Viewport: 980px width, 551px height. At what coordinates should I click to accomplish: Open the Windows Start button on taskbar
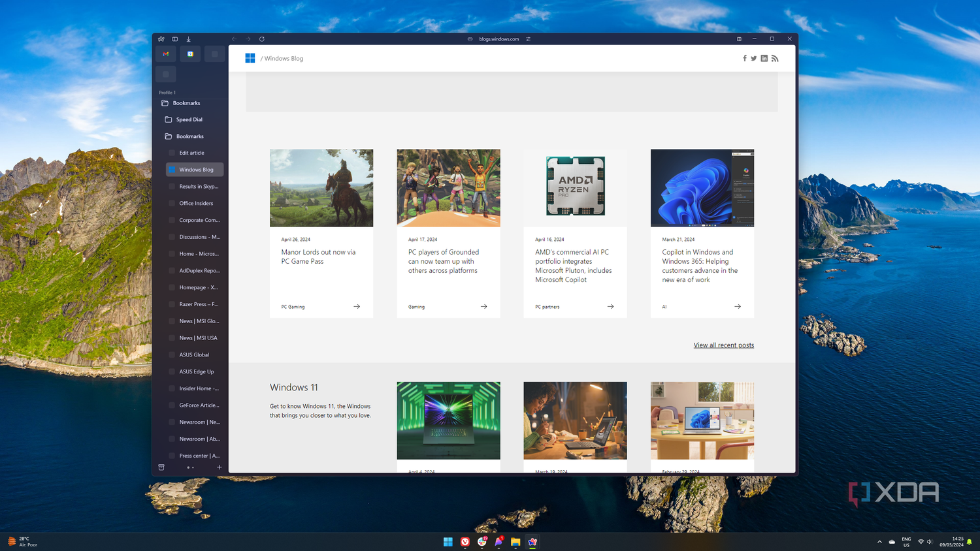coord(448,542)
